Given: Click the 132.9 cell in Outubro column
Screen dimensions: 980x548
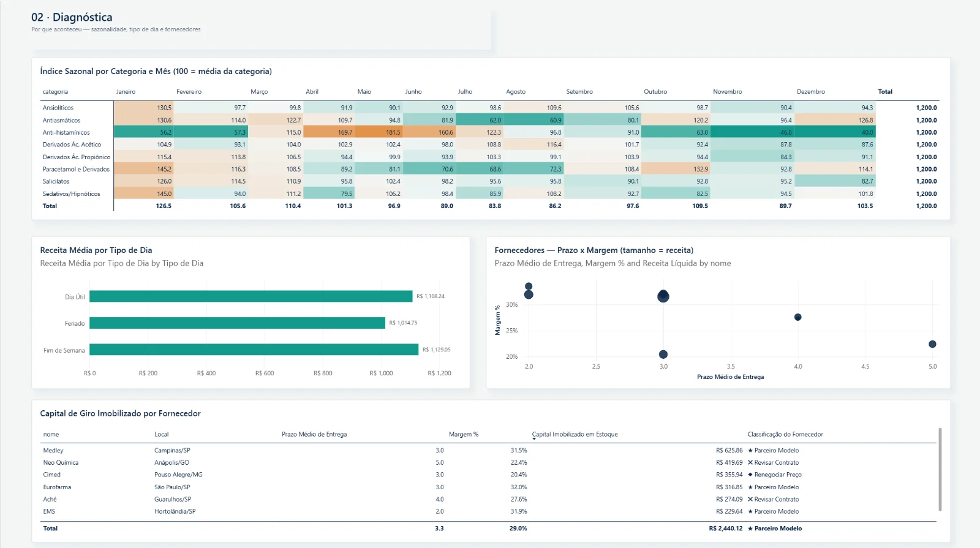Looking at the screenshot, I should tap(676, 169).
